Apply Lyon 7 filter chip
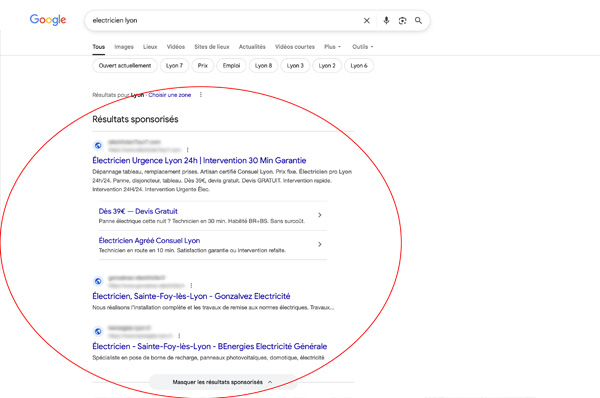Viewport: 600px width, 398px height. (174, 65)
